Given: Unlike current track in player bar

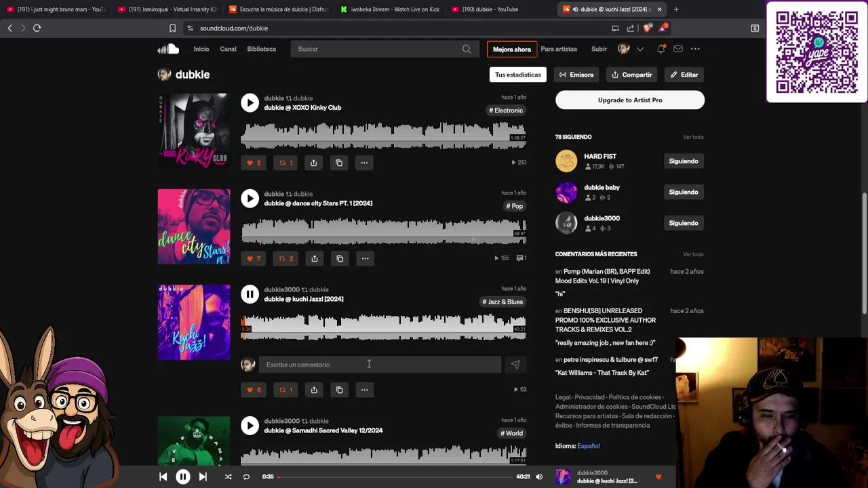Looking at the screenshot, I should pos(658,476).
